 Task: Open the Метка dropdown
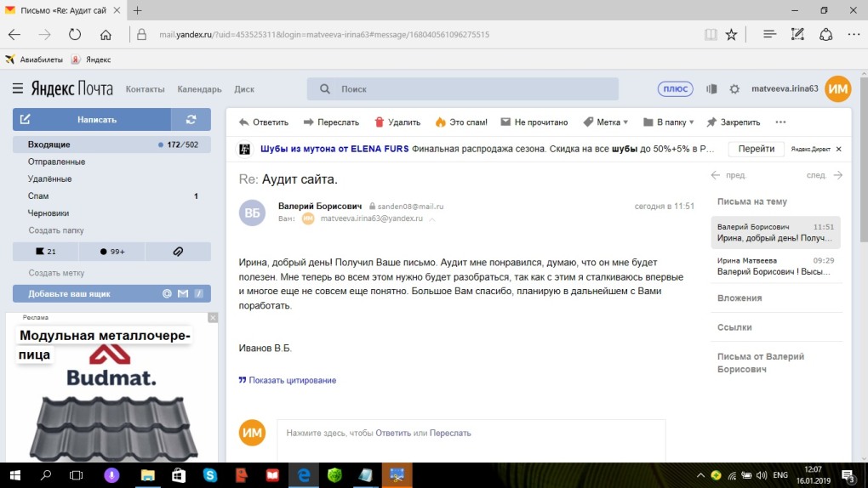pyautogui.click(x=605, y=122)
